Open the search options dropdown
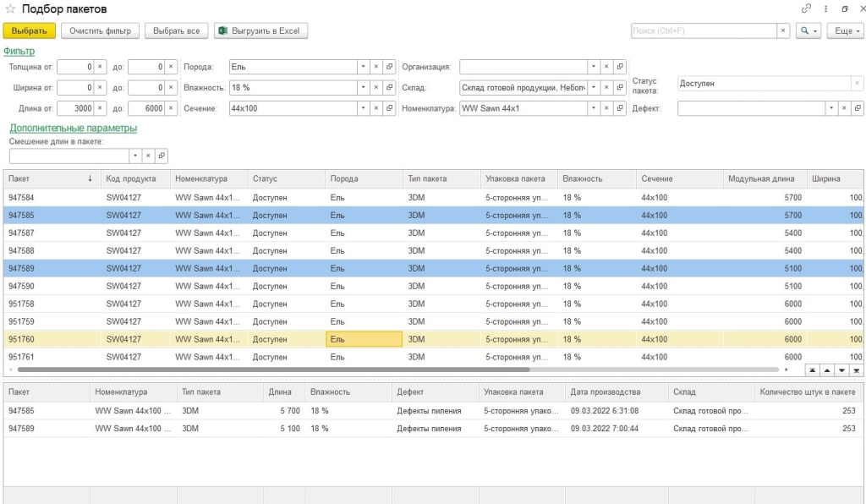This screenshot has width=866, height=504. 808,31
